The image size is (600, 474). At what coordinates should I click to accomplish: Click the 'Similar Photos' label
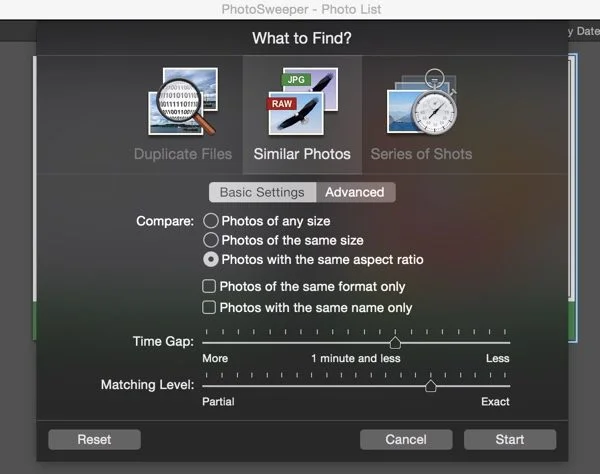[x=302, y=154]
